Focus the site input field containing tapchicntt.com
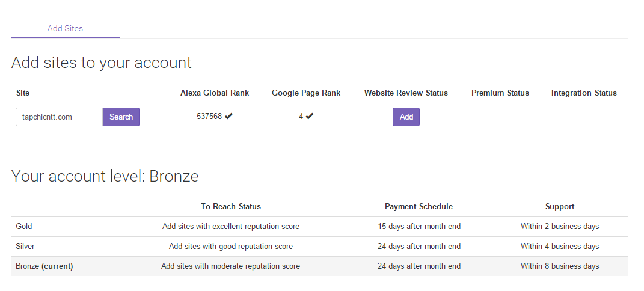The width and height of the screenshot is (644, 291). [x=59, y=117]
